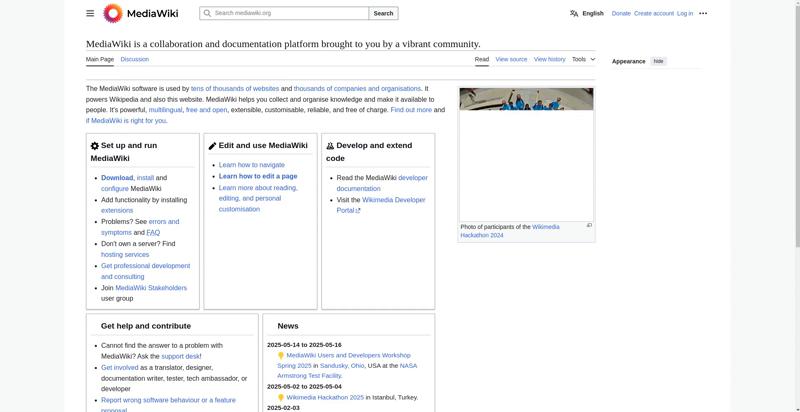800x412 pixels.
Task: Click the FAQ link
Action: [x=153, y=233]
